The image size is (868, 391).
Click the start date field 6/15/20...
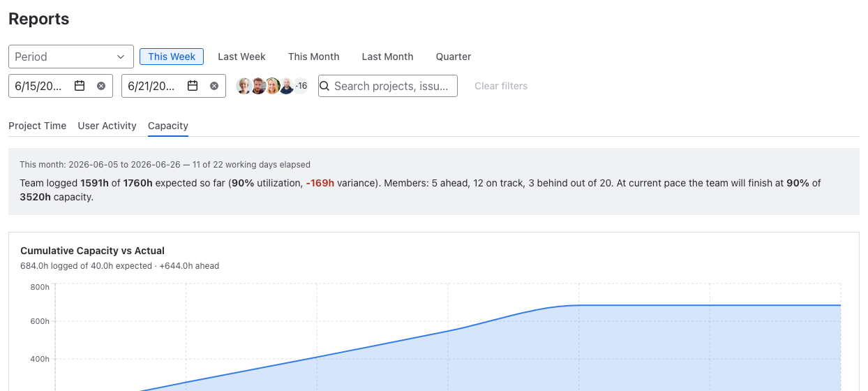61,86
